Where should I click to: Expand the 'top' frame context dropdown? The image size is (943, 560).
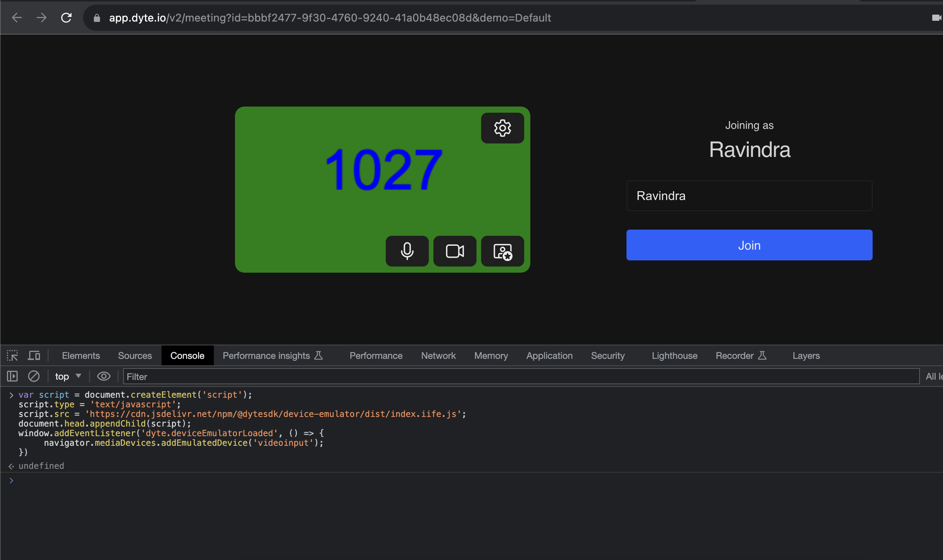point(68,376)
